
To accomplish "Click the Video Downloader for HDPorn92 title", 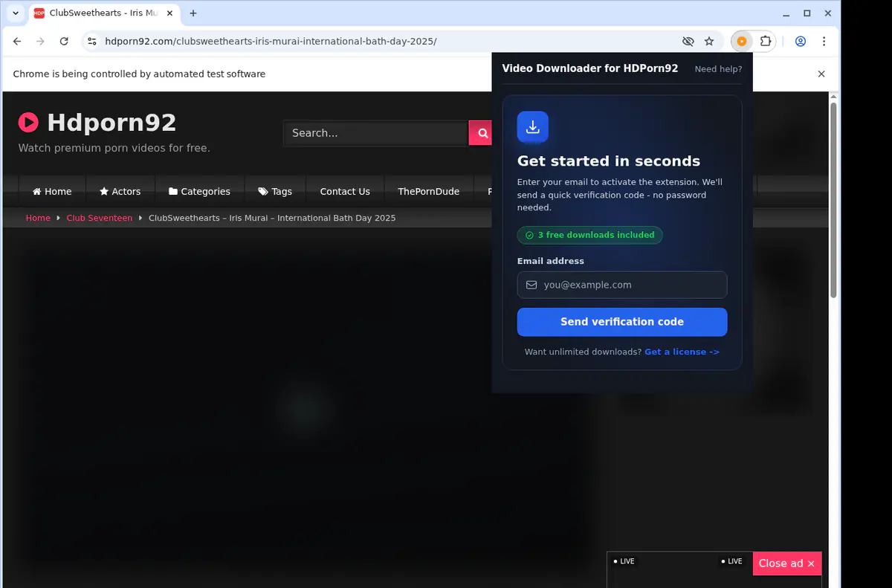I will 590,68.
